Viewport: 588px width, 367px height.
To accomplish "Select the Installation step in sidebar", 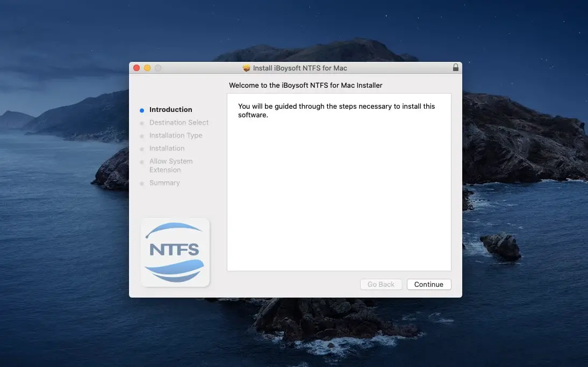I will click(x=167, y=149).
